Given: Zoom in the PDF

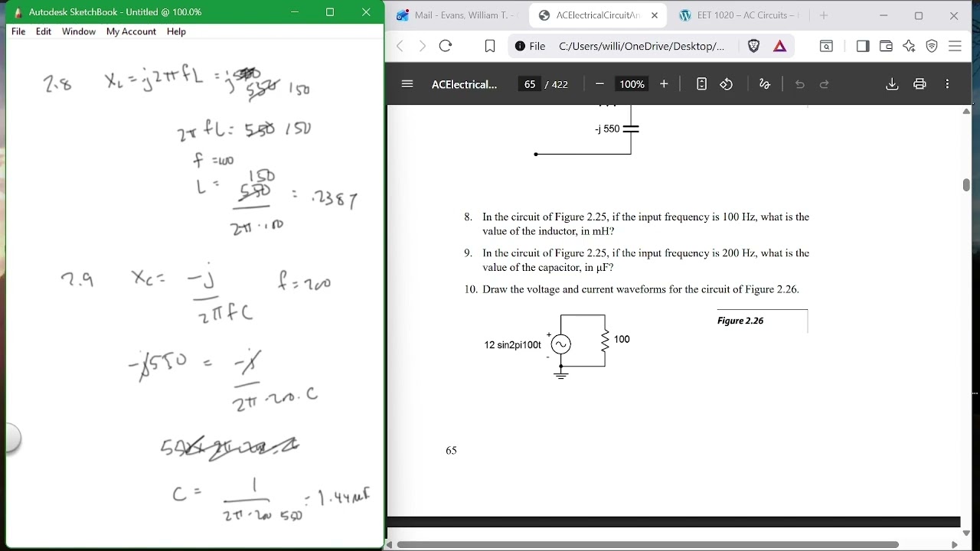Looking at the screenshot, I should point(664,84).
